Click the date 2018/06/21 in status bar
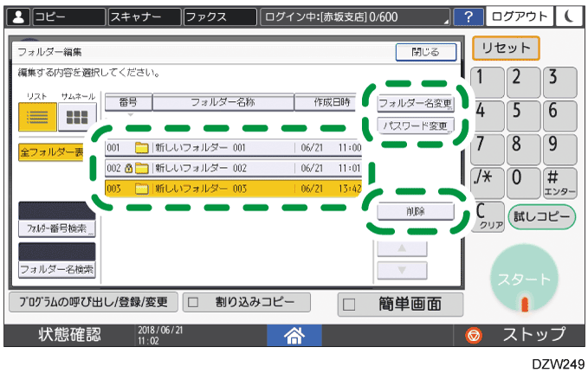Image resolution: width=588 pixels, height=373 pixels. point(160,331)
